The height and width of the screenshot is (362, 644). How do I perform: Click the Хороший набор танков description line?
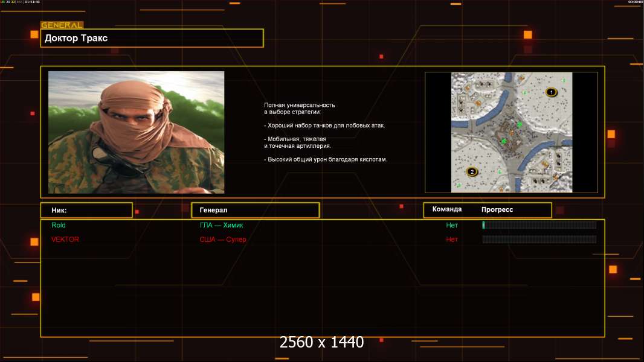click(324, 125)
